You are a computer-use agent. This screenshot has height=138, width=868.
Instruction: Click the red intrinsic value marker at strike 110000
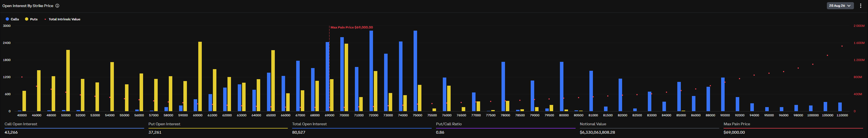click(842, 46)
